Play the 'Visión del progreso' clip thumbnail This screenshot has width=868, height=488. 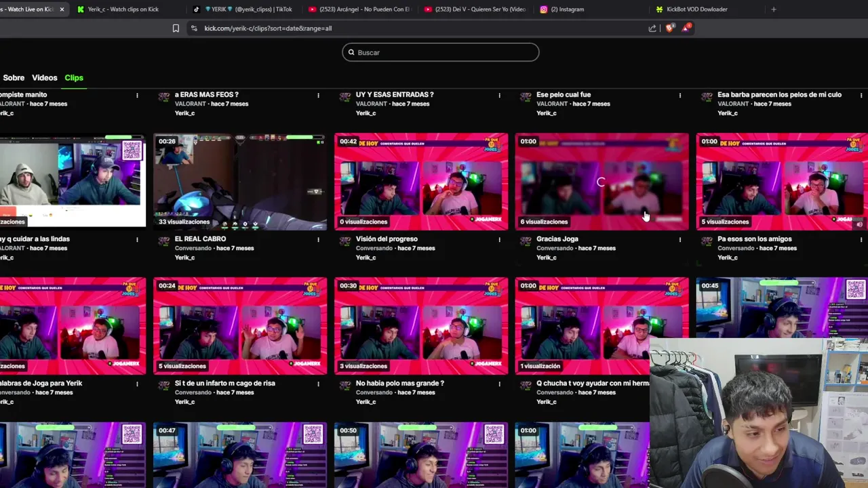421,182
